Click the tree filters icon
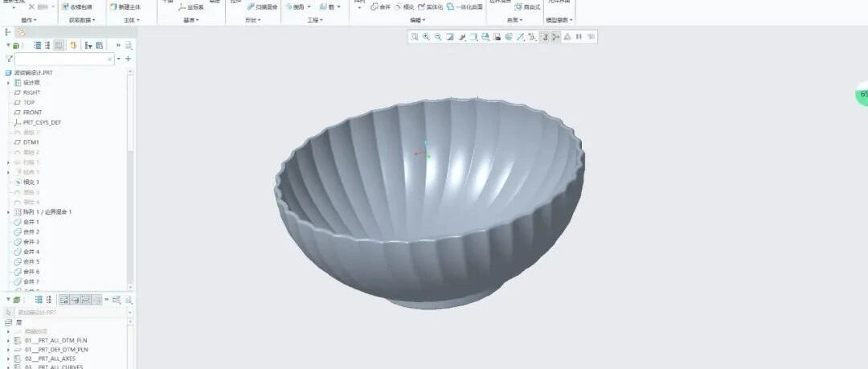This screenshot has height=369, width=868. point(88,46)
